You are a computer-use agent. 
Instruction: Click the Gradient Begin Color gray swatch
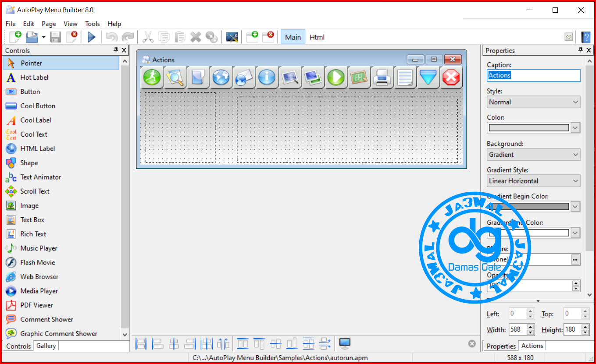point(529,207)
